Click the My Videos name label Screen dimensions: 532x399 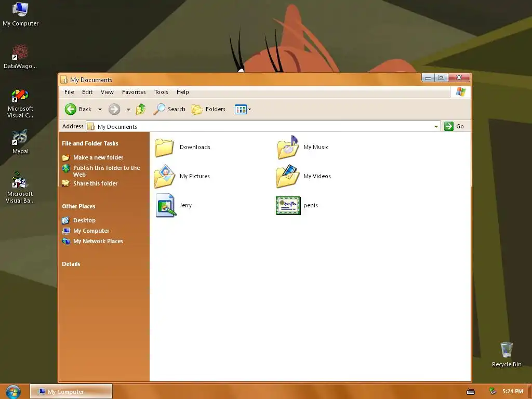[317, 177]
